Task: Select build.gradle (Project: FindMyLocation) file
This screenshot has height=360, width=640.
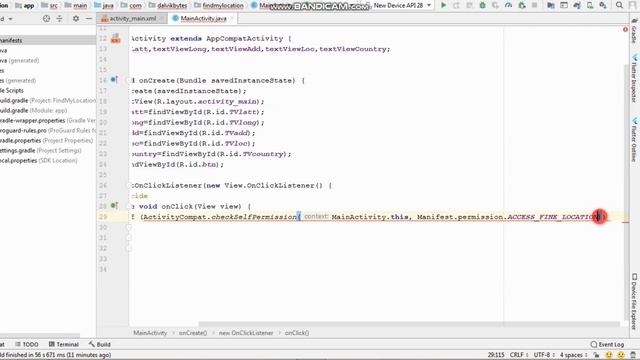Action: pos(48,100)
